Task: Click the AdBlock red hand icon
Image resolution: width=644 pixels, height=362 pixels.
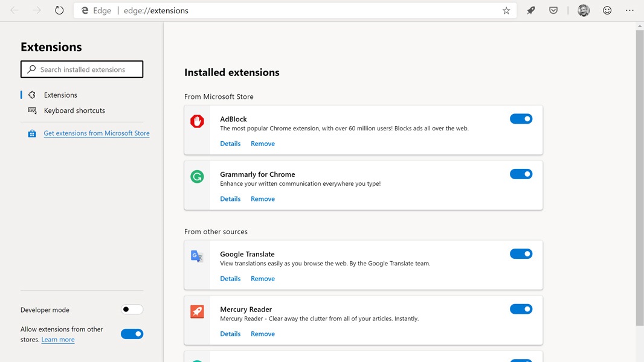Action: [197, 121]
